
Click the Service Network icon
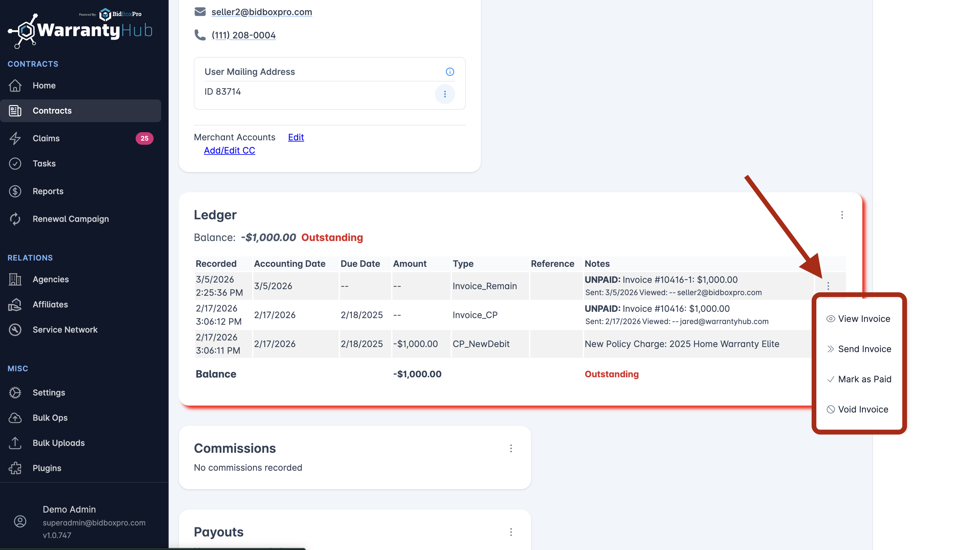[15, 330]
